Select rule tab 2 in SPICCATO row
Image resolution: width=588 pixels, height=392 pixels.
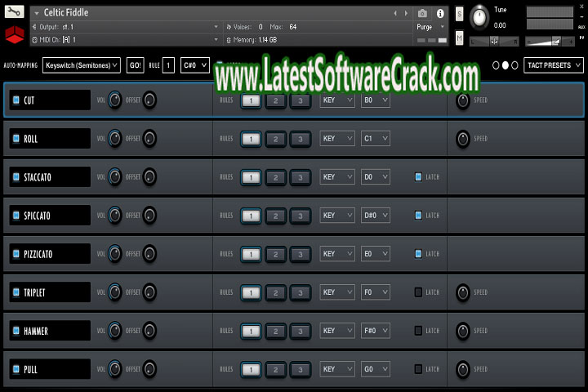(276, 216)
